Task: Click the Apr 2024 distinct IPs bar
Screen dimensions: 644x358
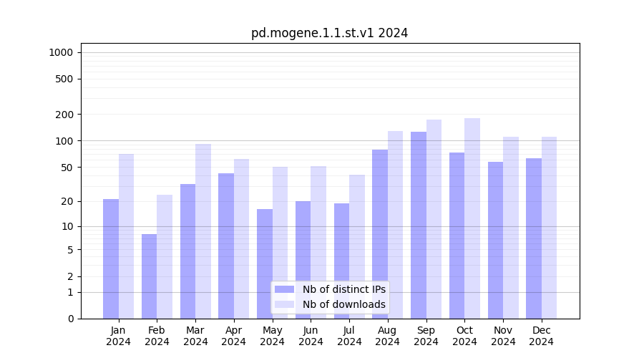Action: 226,246
